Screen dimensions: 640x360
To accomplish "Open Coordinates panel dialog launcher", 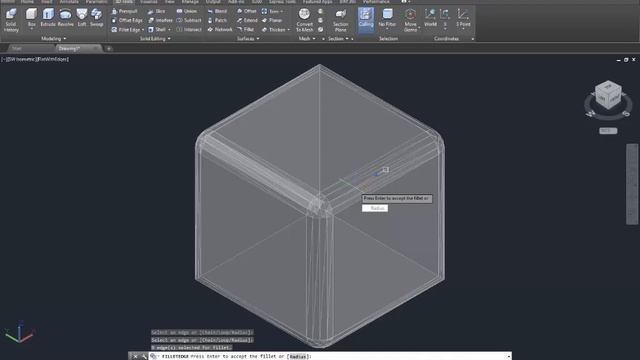I will pyautogui.click(x=473, y=39).
